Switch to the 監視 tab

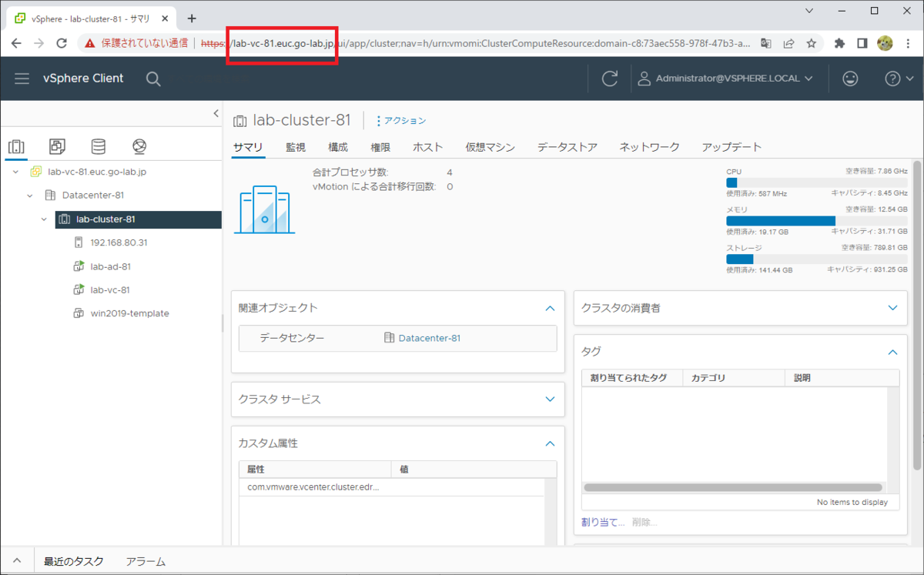(296, 147)
